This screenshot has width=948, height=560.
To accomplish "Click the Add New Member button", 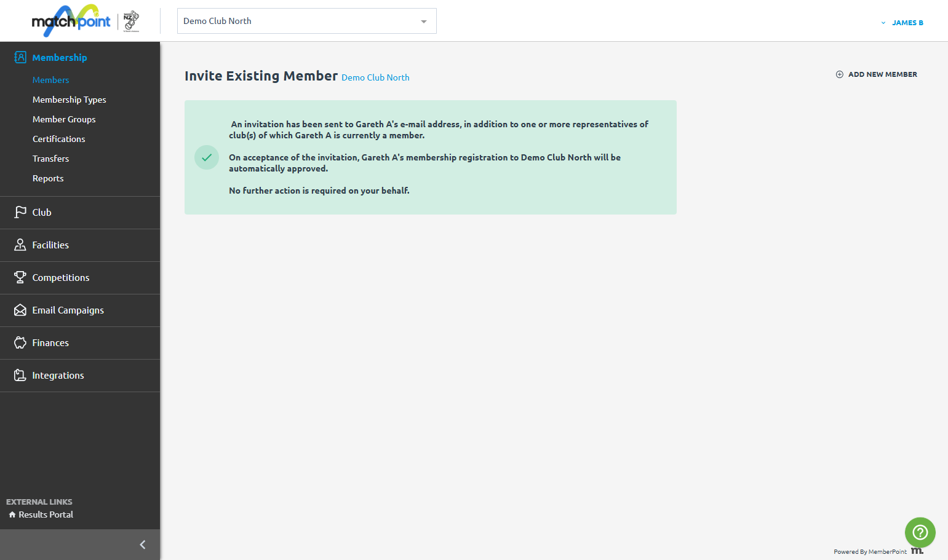I will tap(877, 74).
